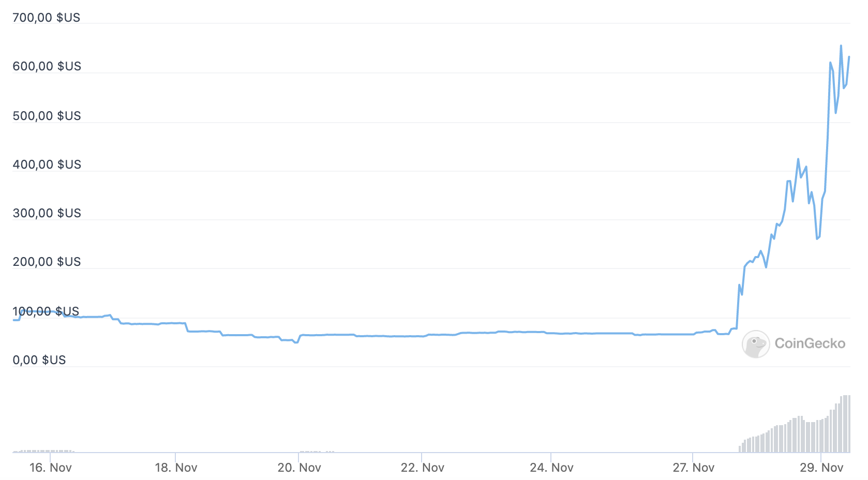Click the CoinGecko gecko logo icon
Image resolution: width=868 pixels, height=480 pixels.
756,344
